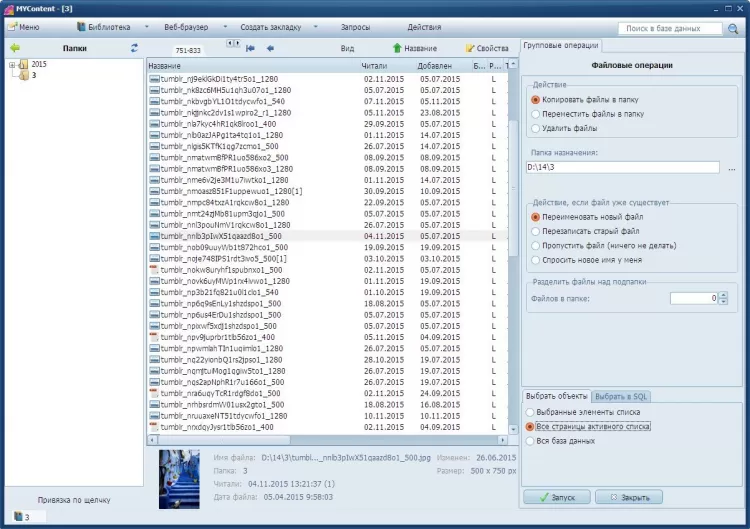Select Копировать файлы в папку
750x529 pixels.
[x=585, y=100]
